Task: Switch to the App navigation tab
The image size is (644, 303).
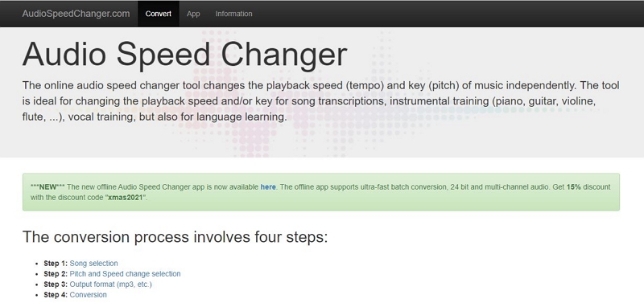Action: 193,14
